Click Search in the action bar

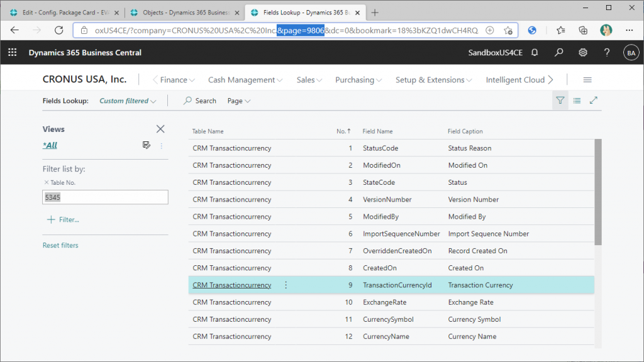click(200, 101)
